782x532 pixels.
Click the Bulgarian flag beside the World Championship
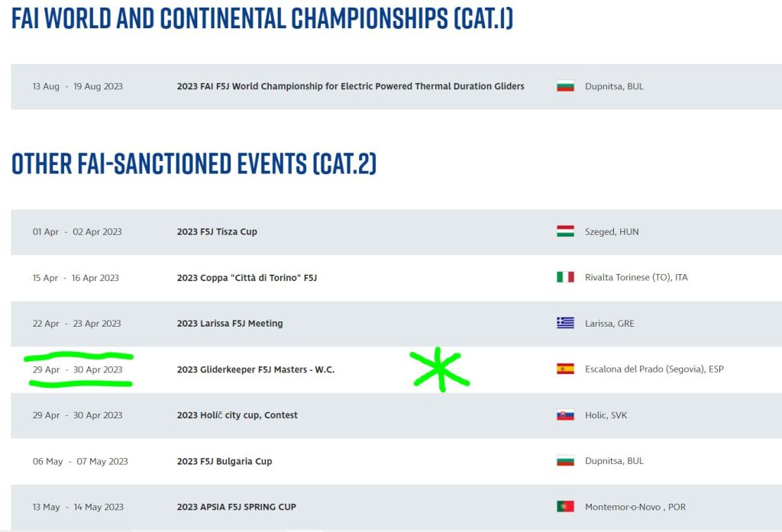pos(565,86)
